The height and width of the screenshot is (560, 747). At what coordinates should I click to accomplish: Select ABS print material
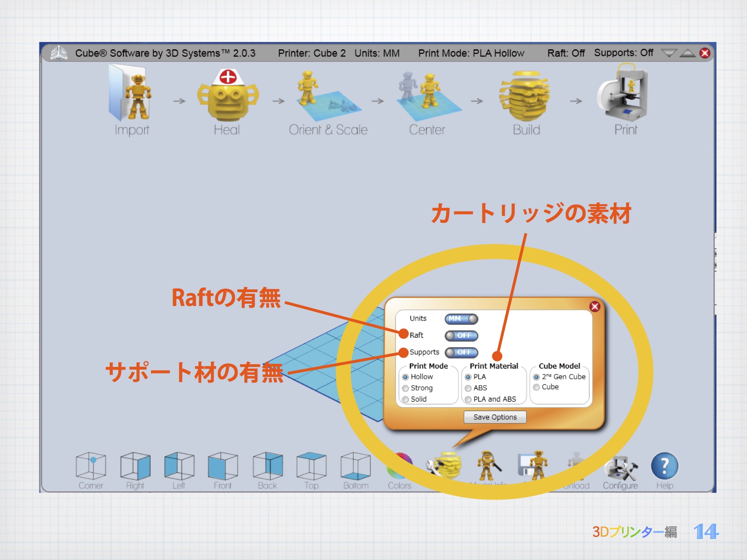pos(468,388)
